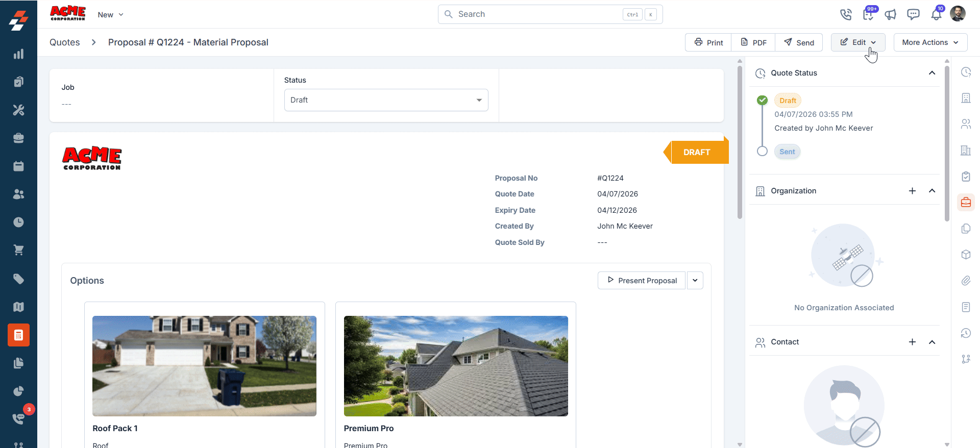Open the More Actions dropdown
980x448 pixels.
(930, 42)
